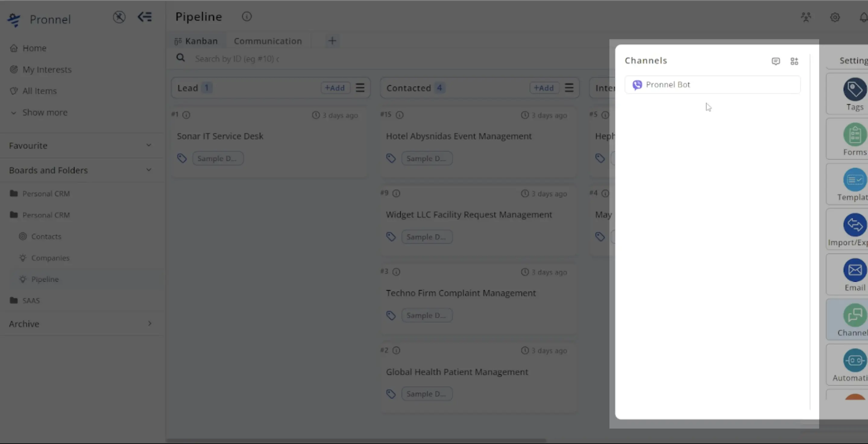
Task: Expand the Archive section
Action: coord(149,324)
